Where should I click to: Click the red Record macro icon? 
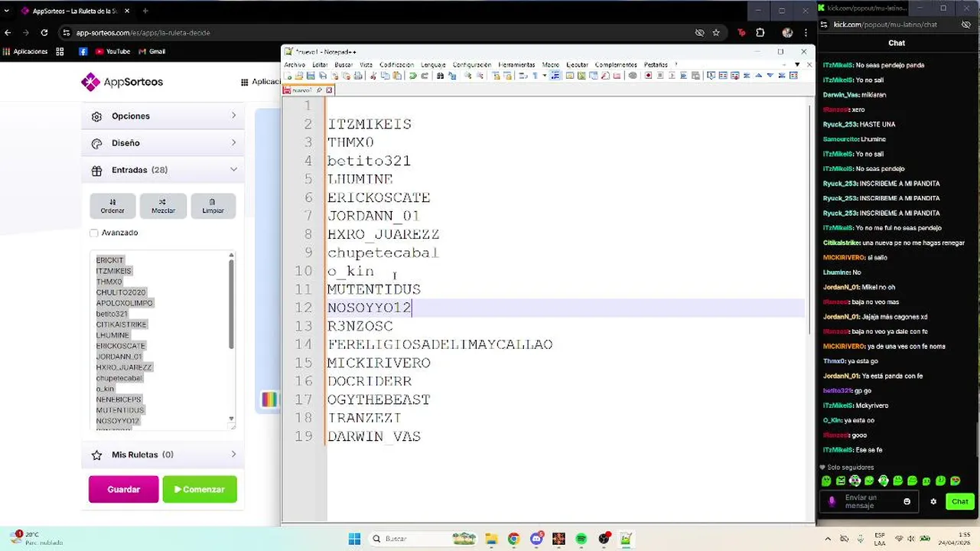point(648,76)
